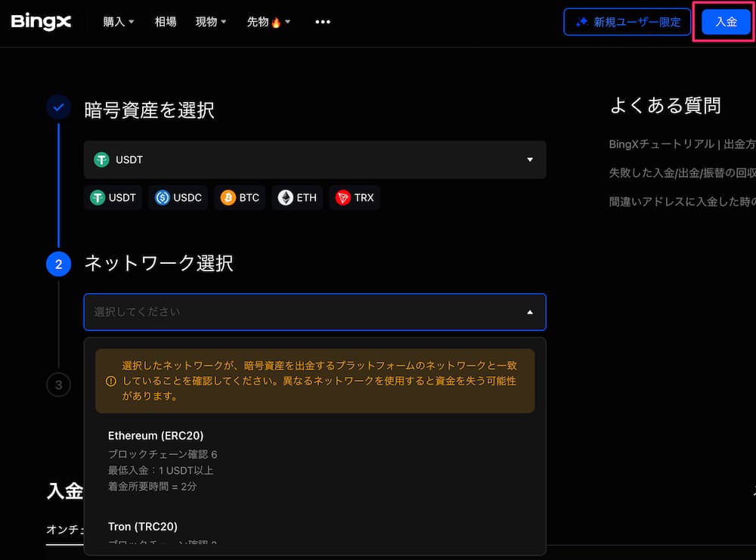Viewport: 756px width, 560px height.
Task: Select the TRX coin chip
Action: click(x=355, y=198)
